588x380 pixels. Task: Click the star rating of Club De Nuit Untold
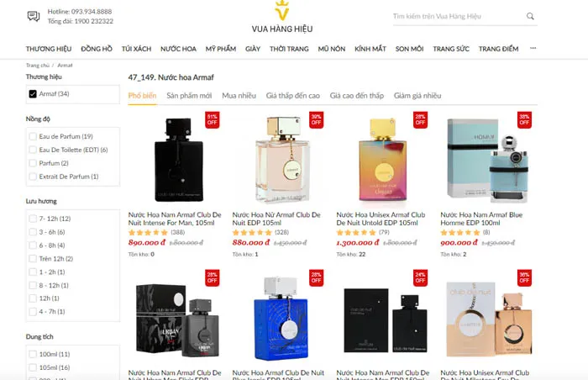[357, 232]
